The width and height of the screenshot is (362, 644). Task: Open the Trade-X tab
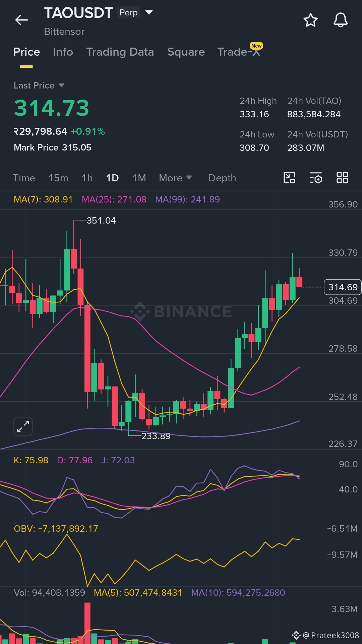click(x=239, y=52)
